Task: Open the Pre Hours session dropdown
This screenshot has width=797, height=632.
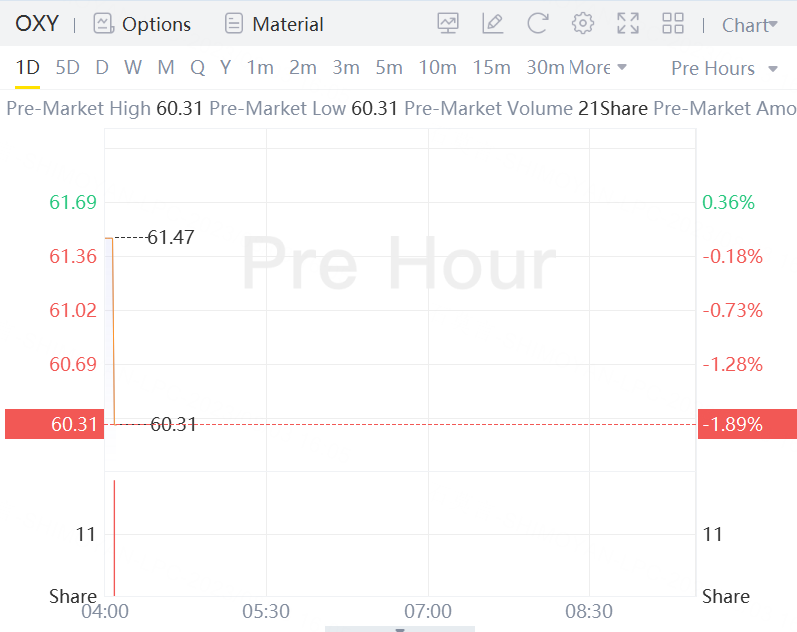Action: (724, 68)
